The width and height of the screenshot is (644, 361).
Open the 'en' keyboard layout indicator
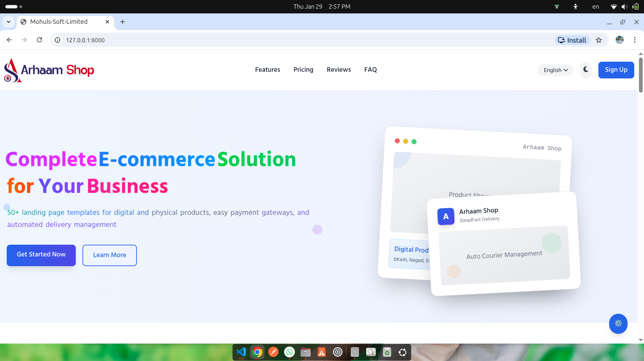[x=596, y=7]
